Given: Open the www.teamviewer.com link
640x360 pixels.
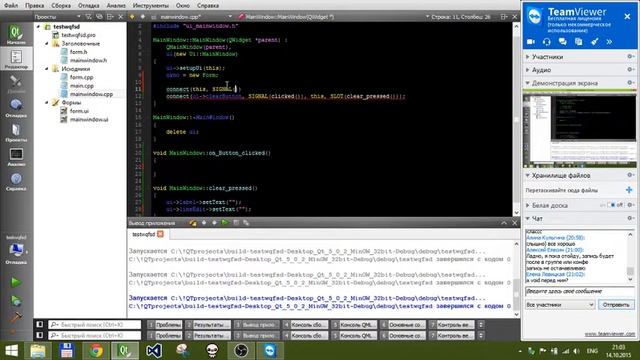Looking at the screenshot, I should pos(610,333).
